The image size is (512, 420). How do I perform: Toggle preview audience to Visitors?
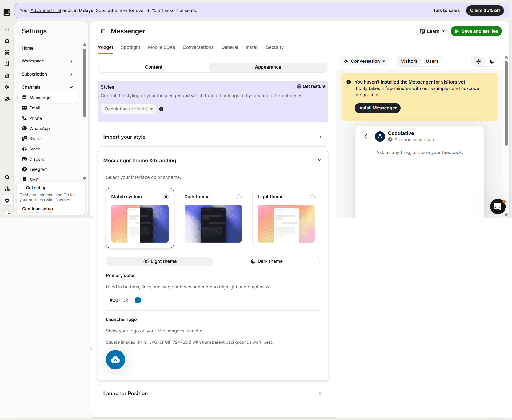pos(409,61)
